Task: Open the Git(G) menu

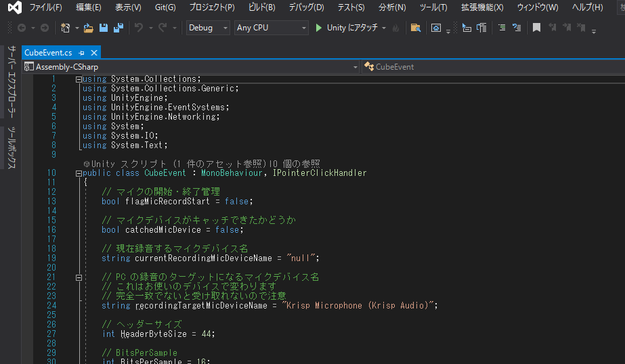Action: pos(165,7)
